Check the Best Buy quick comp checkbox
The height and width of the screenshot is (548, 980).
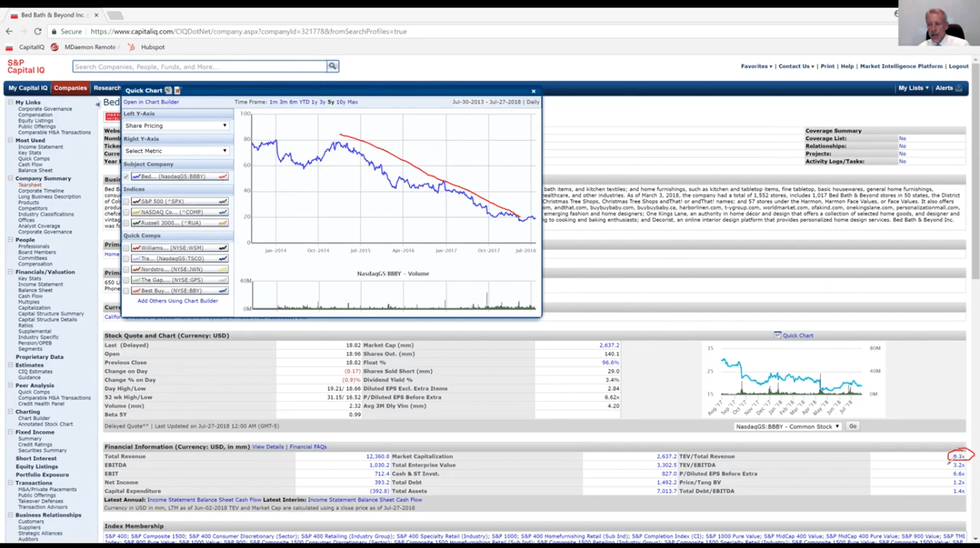(127, 291)
